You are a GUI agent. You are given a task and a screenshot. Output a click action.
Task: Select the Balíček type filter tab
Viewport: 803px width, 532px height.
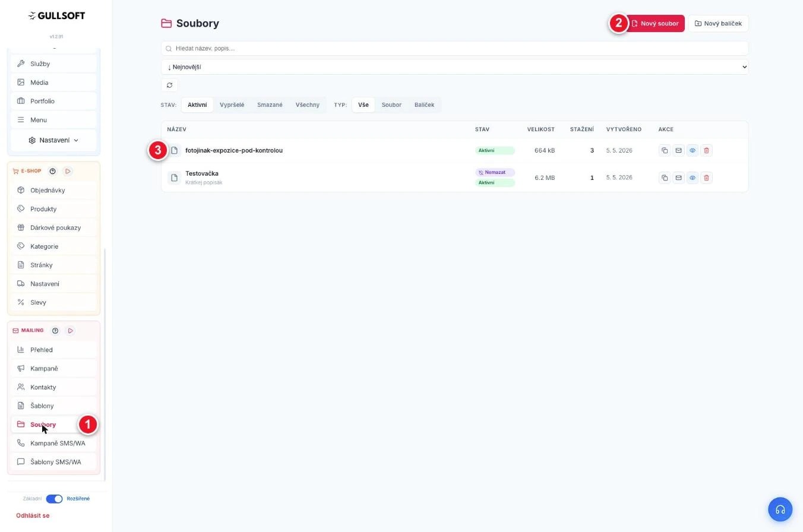click(x=424, y=105)
